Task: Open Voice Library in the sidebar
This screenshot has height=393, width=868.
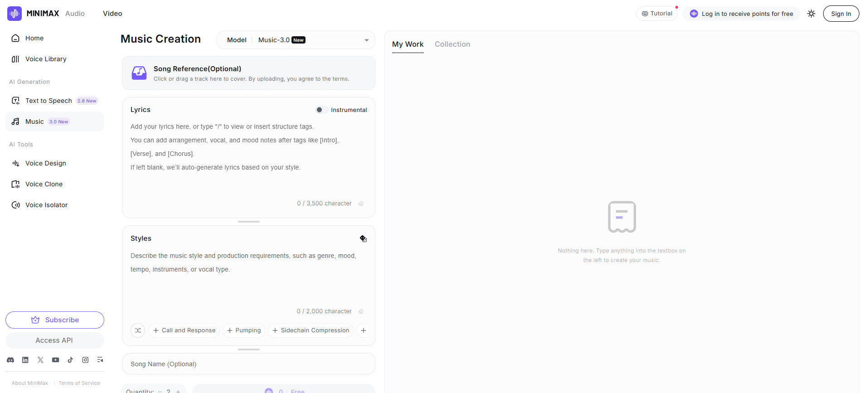Action: 55,59
